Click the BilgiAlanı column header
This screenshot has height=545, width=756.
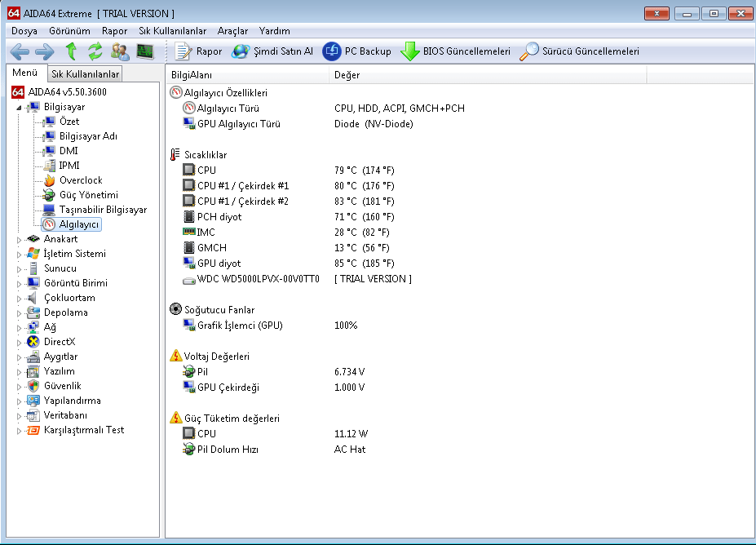pyautogui.click(x=247, y=75)
